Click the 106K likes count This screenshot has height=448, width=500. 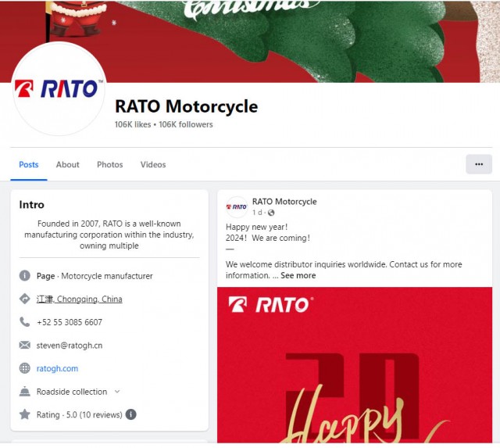point(133,124)
